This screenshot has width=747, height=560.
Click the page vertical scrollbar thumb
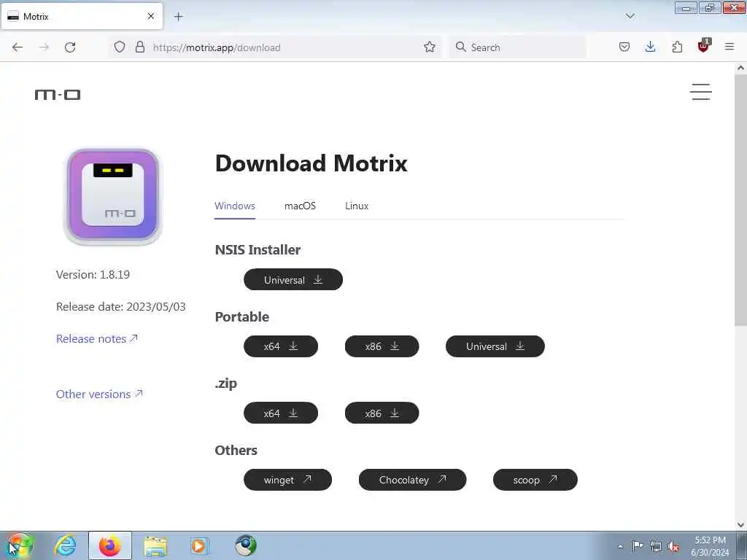pyautogui.click(x=740, y=200)
